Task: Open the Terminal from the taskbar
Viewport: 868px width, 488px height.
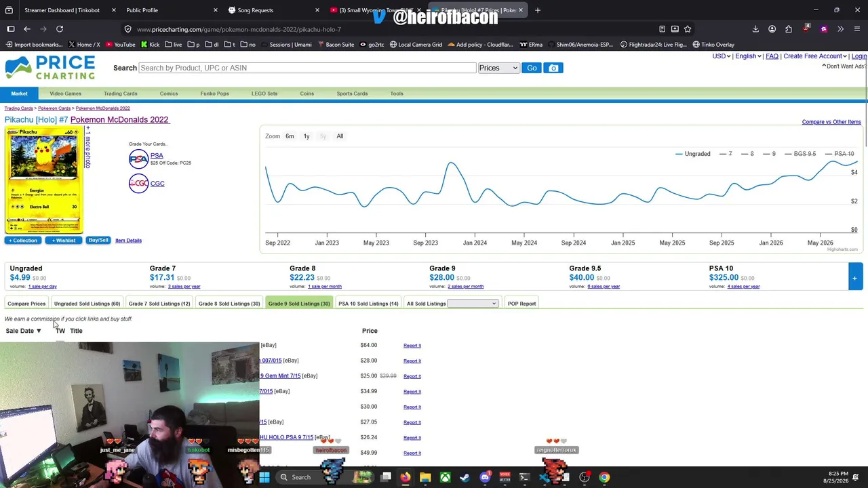Action: click(524, 477)
